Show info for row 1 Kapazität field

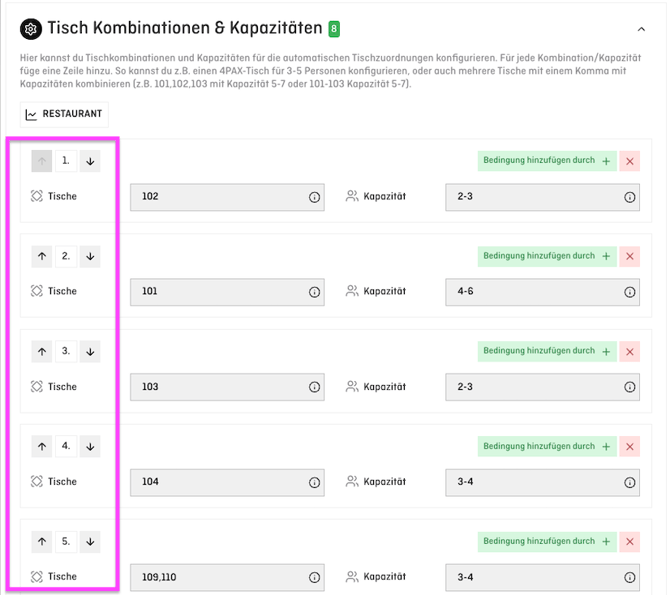pyautogui.click(x=629, y=197)
